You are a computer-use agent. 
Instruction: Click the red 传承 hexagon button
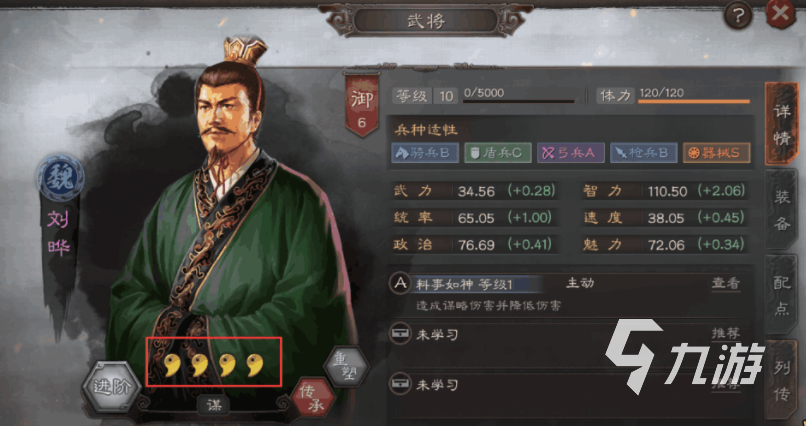pyautogui.click(x=313, y=399)
